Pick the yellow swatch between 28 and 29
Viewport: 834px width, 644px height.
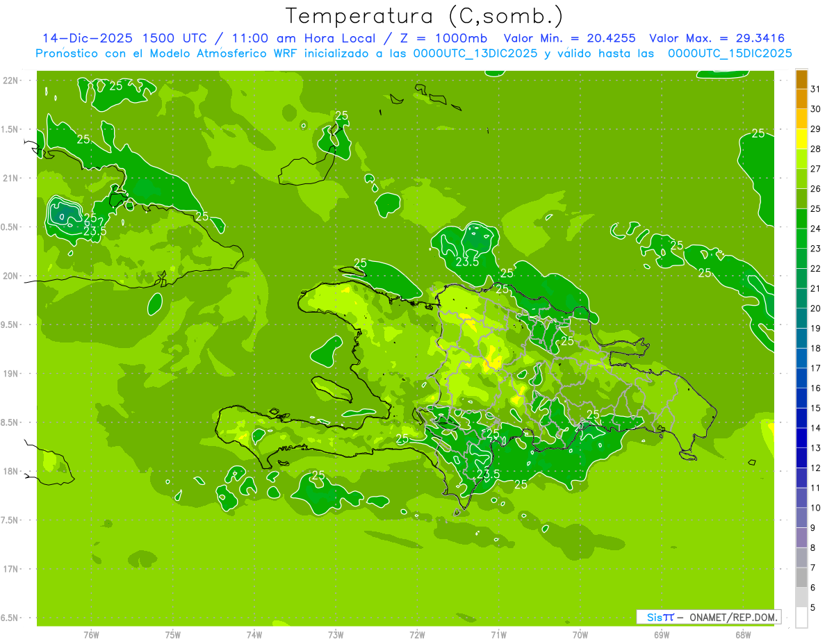coord(801,139)
